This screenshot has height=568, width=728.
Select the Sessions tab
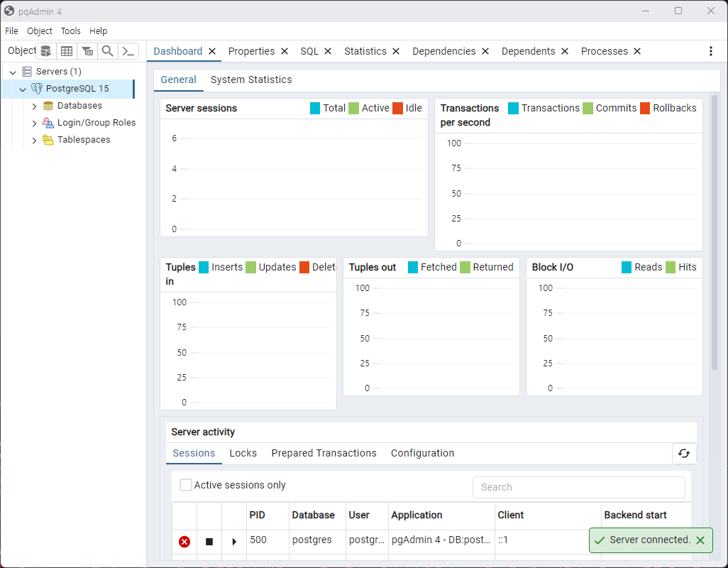point(194,453)
